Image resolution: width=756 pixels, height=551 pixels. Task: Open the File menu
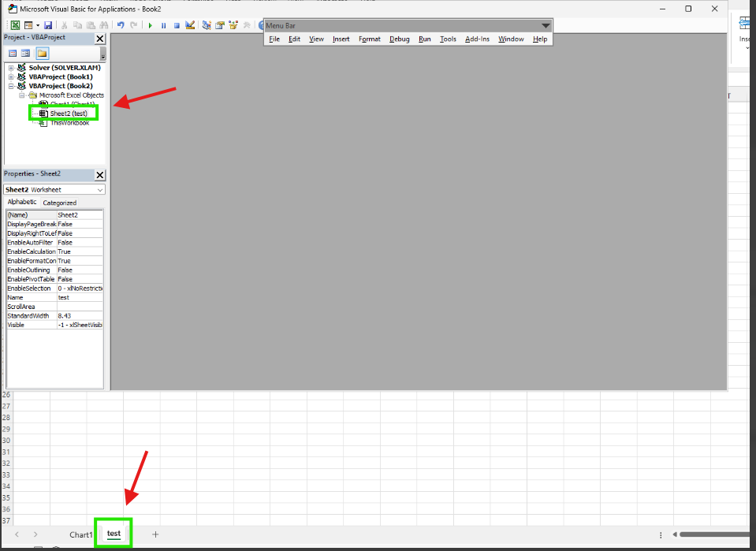(274, 39)
